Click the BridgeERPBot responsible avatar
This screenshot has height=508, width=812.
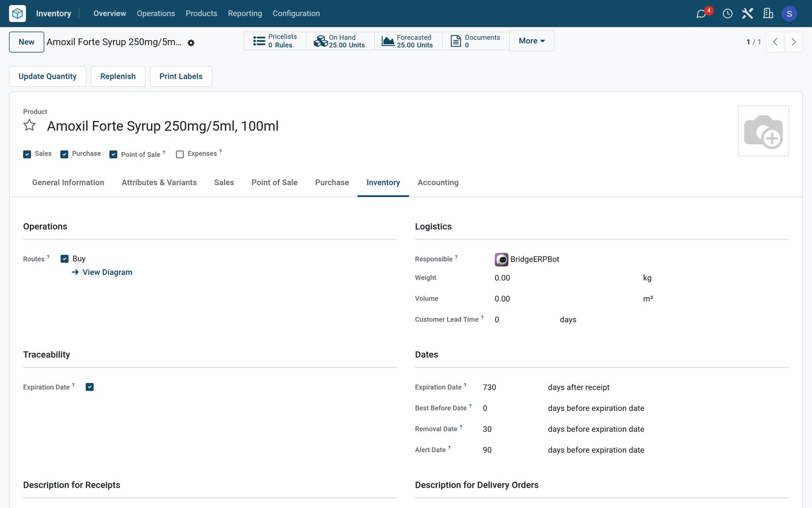coord(501,260)
